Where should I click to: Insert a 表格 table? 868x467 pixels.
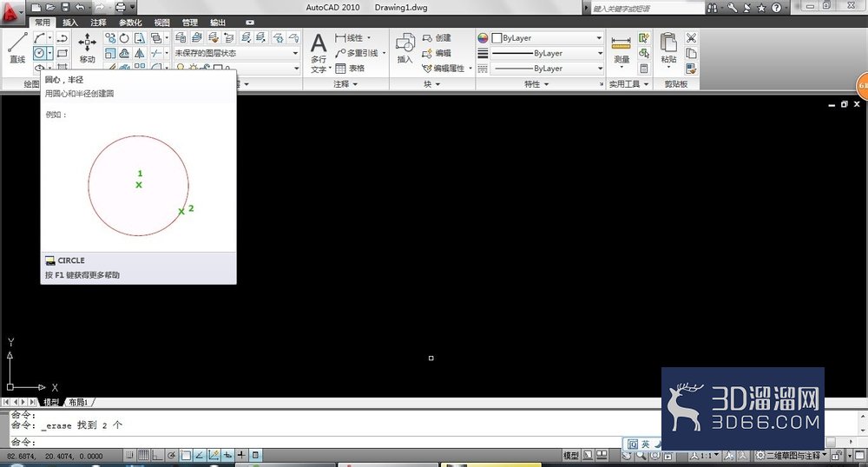(351, 69)
